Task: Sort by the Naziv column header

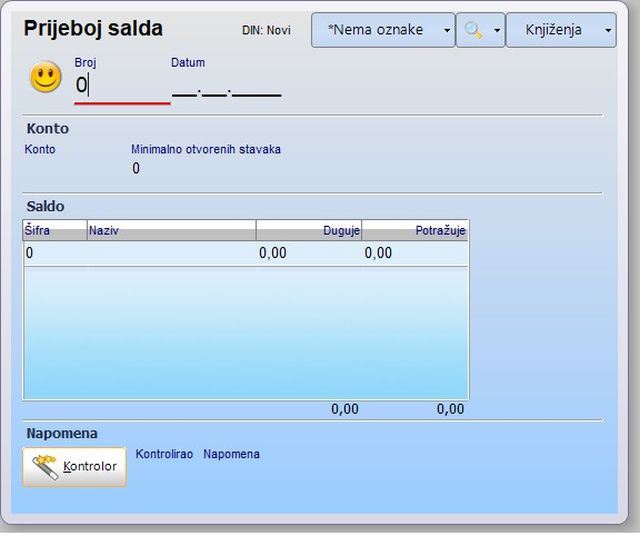Action: coord(170,231)
